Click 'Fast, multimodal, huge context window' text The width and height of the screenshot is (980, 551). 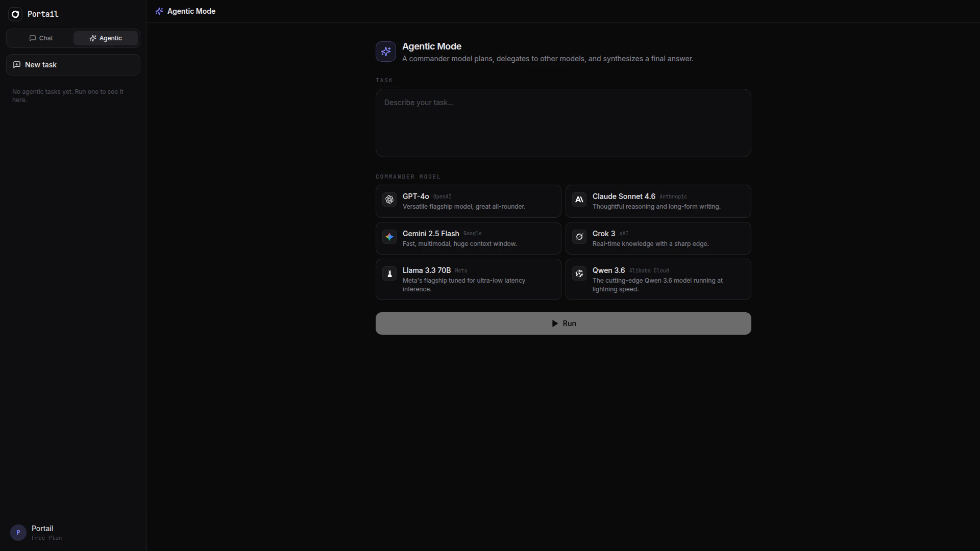point(460,244)
